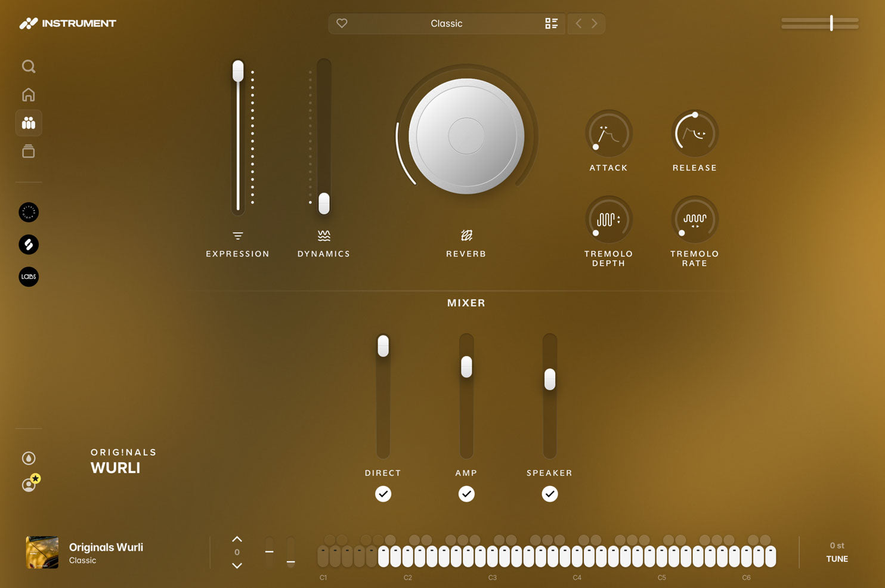The height and width of the screenshot is (588, 885).
Task: Click the Originals Wurli title text
Action: coord(106,547)
